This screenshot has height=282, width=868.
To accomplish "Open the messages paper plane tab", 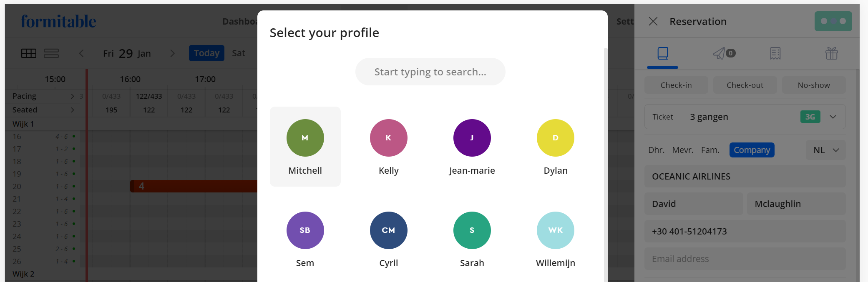I will (720, 53).
